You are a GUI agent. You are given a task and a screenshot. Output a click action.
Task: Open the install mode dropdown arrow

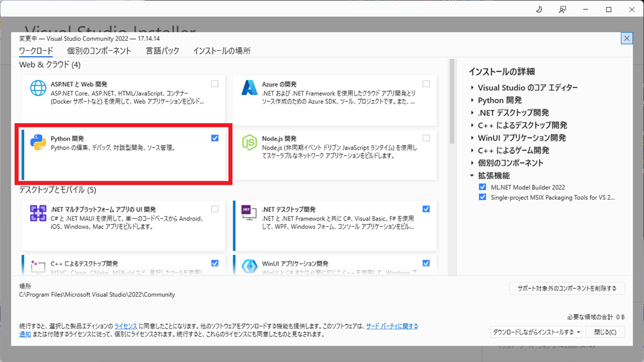[x=579, y=332]
